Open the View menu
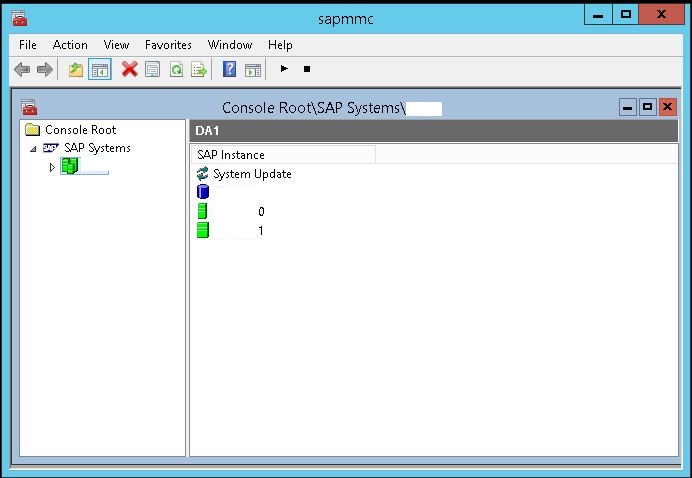The height and width of the screenshot is (478, 692). 116,45
